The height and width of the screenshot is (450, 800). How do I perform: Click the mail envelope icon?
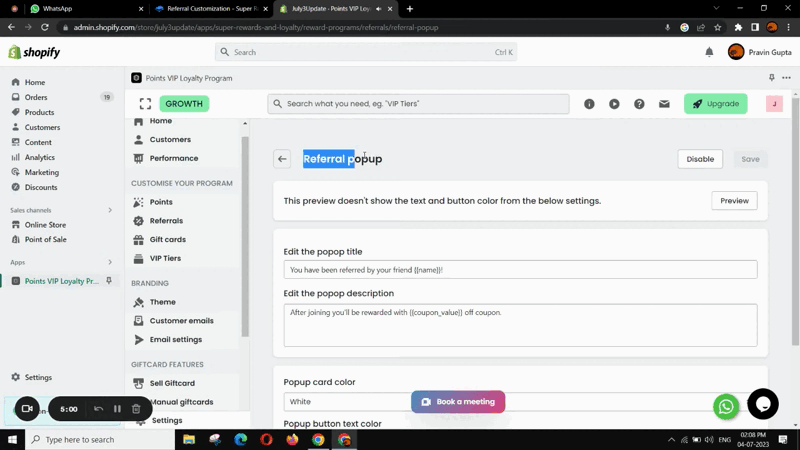tap(664, 104)
